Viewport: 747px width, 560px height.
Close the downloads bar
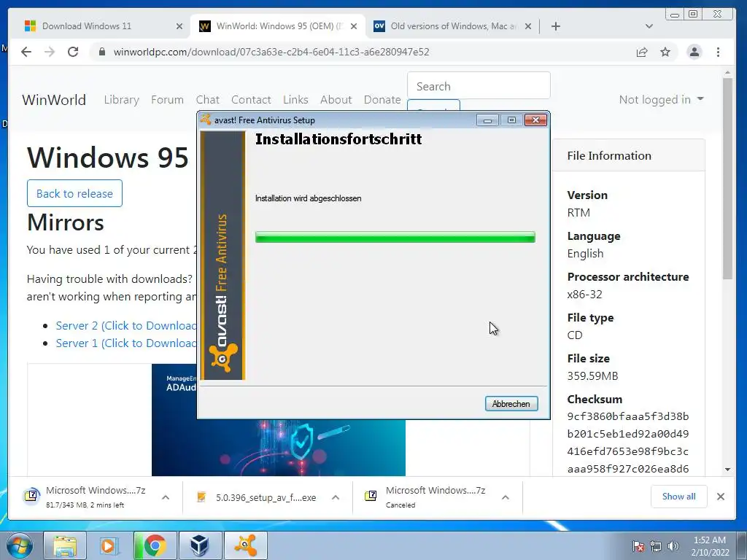click(x=720, y=497)
